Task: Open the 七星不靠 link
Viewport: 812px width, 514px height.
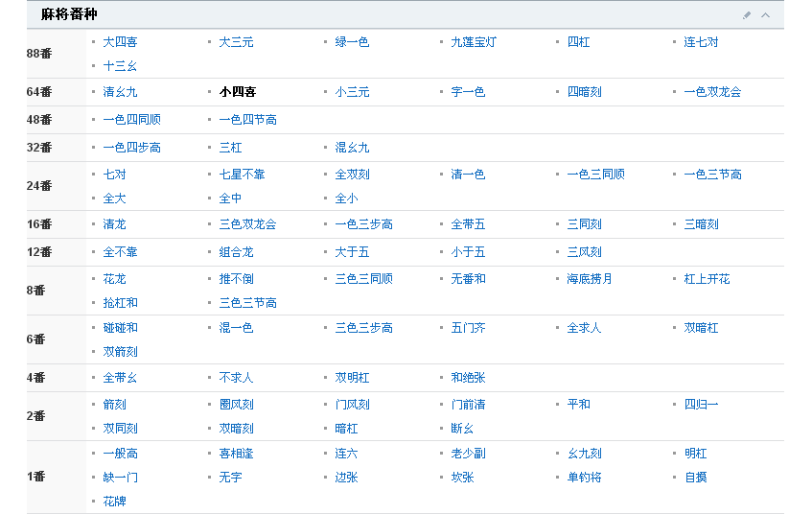Action: coord(242,175)
